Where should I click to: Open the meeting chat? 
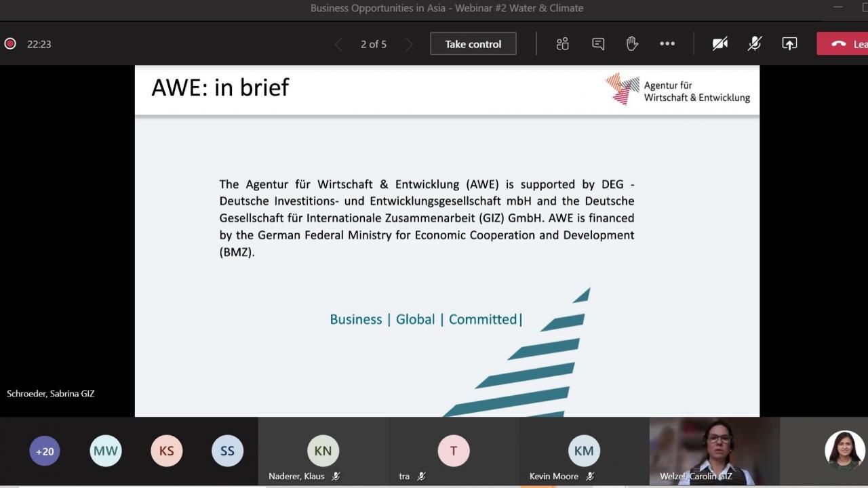[x=598, y=44]
